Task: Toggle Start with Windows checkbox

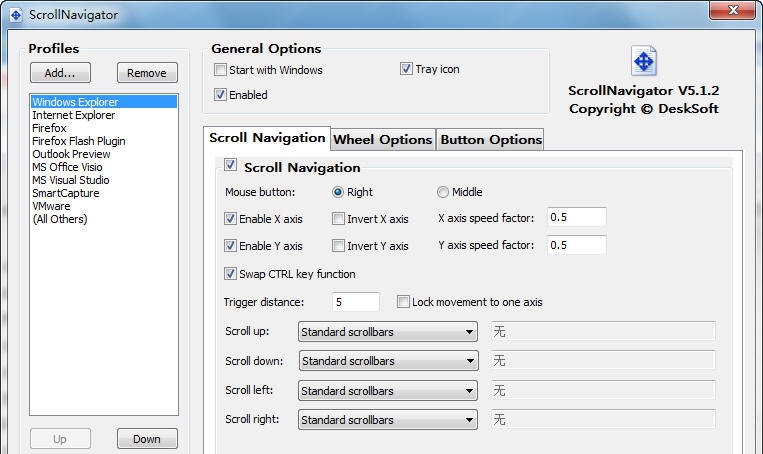Action: 221,70
